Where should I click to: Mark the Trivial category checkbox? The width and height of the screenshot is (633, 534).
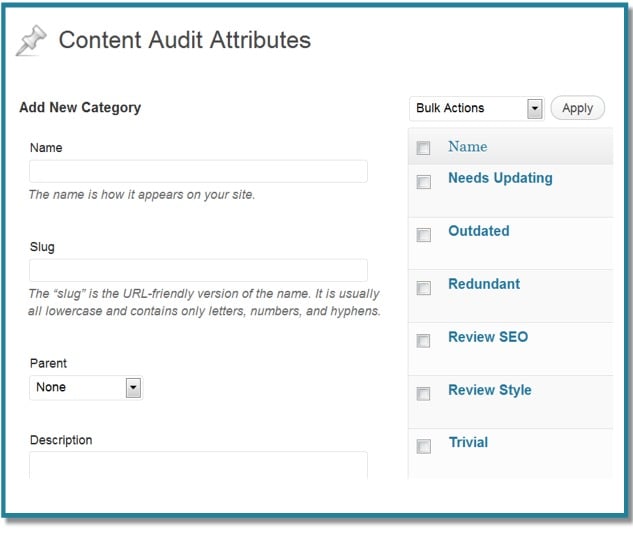pos(424,446)
